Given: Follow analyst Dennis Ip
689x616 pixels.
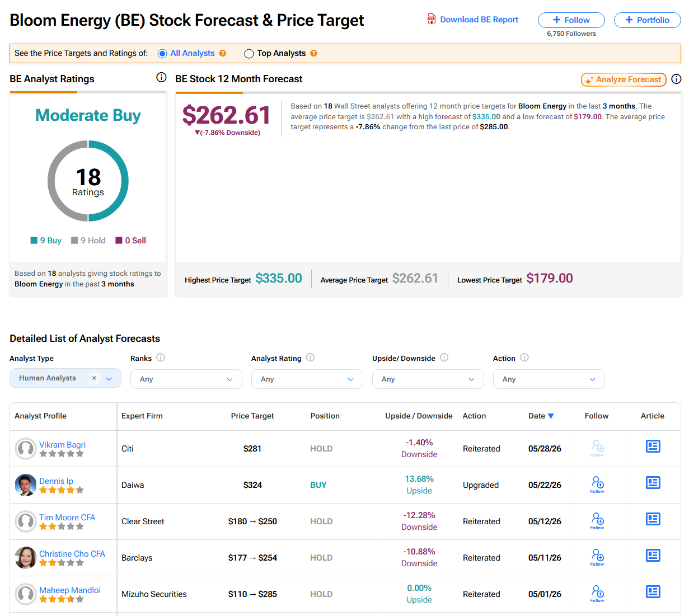Looking at the screenshot, I should [597, 485].
